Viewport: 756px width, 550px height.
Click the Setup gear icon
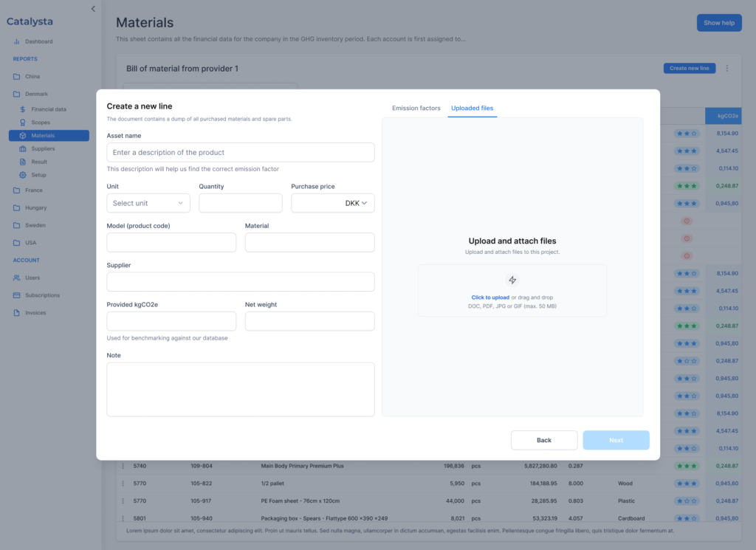(x=23, y=175)
